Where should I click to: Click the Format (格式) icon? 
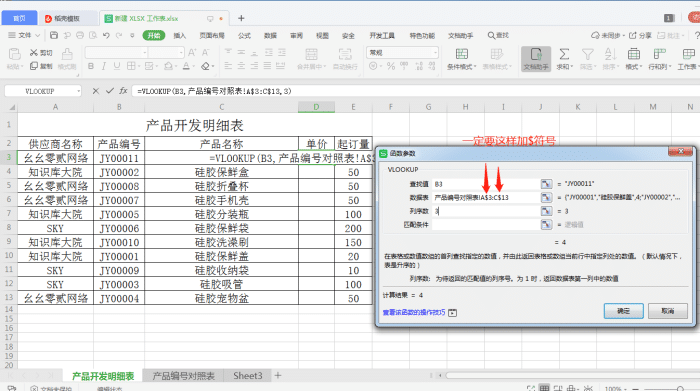633,54
